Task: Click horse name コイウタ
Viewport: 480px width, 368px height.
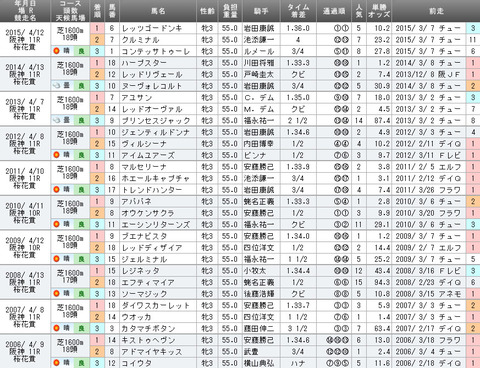Action: 136,363
